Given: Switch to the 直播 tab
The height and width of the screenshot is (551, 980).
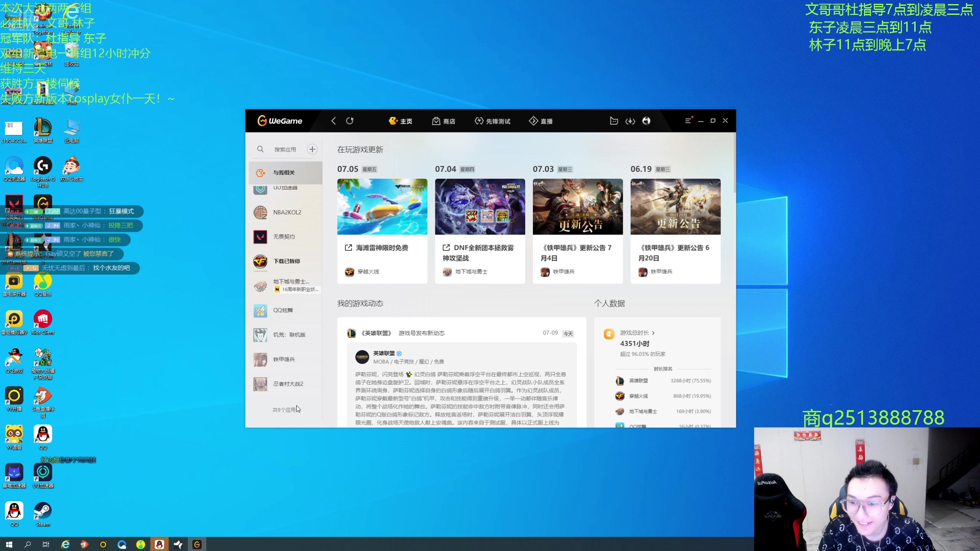Looking at the screenshot, I should (x=541, y=121).
